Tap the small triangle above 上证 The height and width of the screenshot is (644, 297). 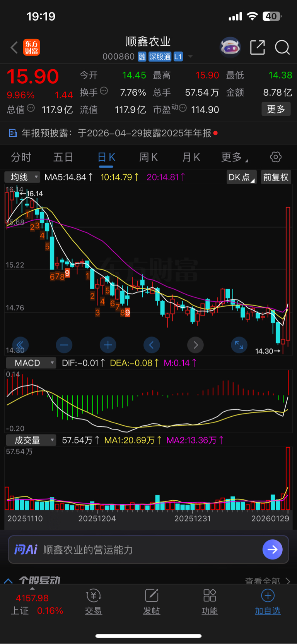coord(32,588)
